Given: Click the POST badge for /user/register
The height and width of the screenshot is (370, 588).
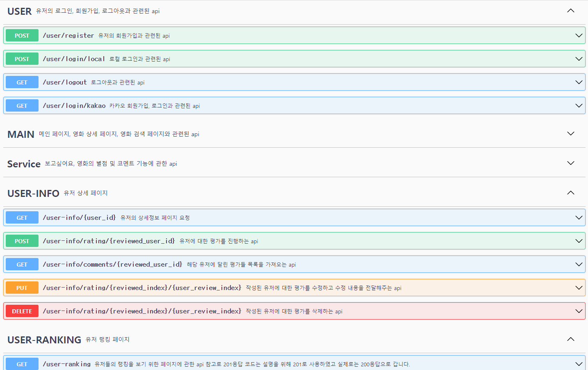Looking at the screenshot, I should [x=22, y=36].
